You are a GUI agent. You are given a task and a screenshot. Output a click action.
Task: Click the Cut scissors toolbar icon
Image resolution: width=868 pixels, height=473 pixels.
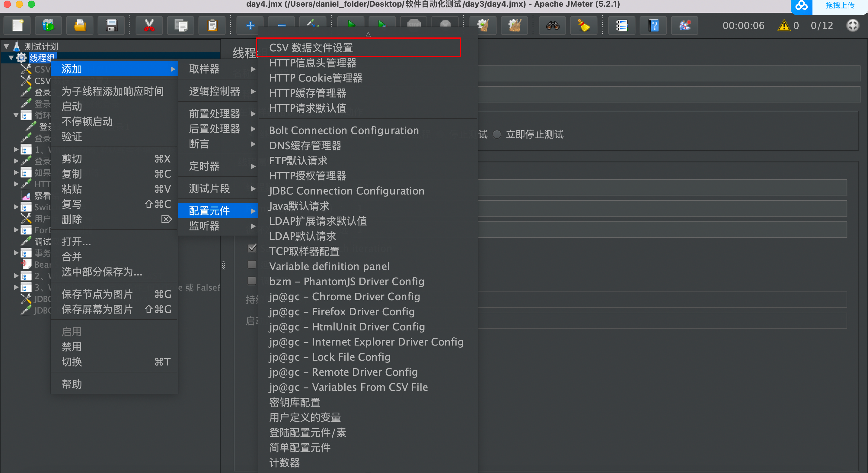tap(149, 26)
